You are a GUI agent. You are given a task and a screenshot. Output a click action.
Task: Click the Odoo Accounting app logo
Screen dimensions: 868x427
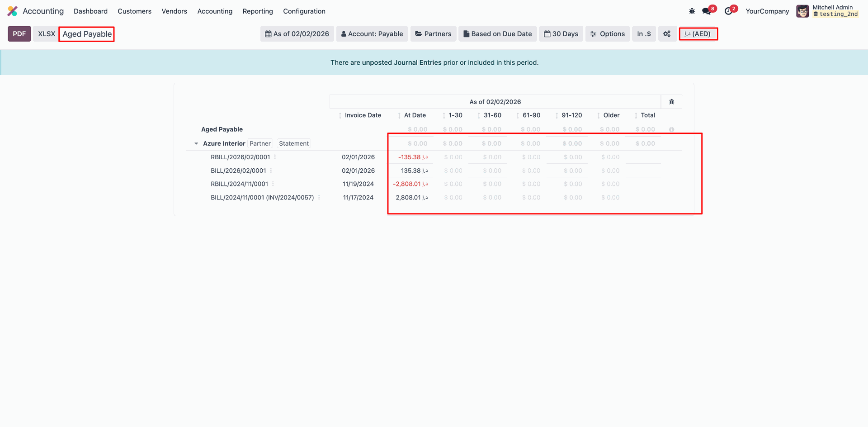coord(13,11)
